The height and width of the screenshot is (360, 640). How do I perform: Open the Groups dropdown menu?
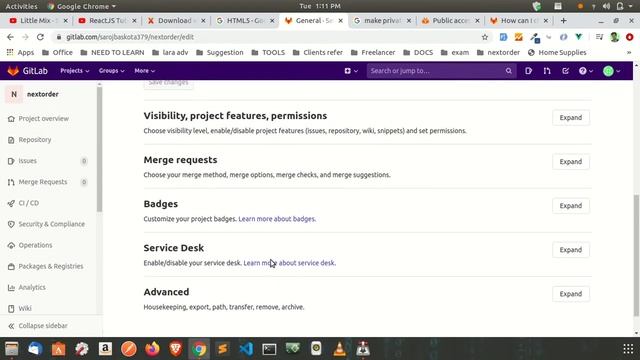[111, 71]
